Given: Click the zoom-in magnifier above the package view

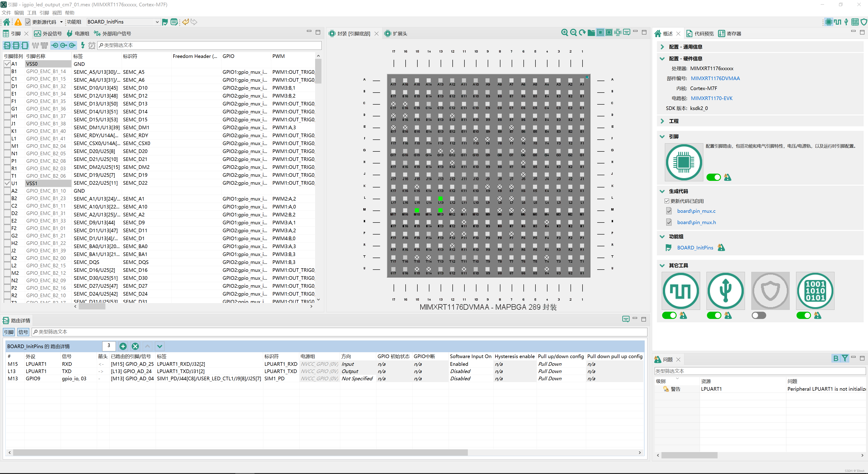Looking at the screenshot, I should [x=565, y=32].
